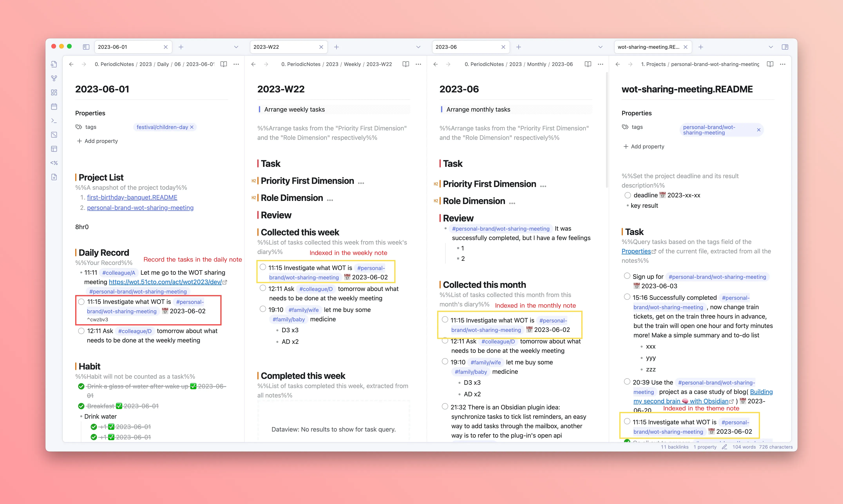Open the command palette ribbon icon
This screenshot has width=843, height=504.
[x=54, y=121]
